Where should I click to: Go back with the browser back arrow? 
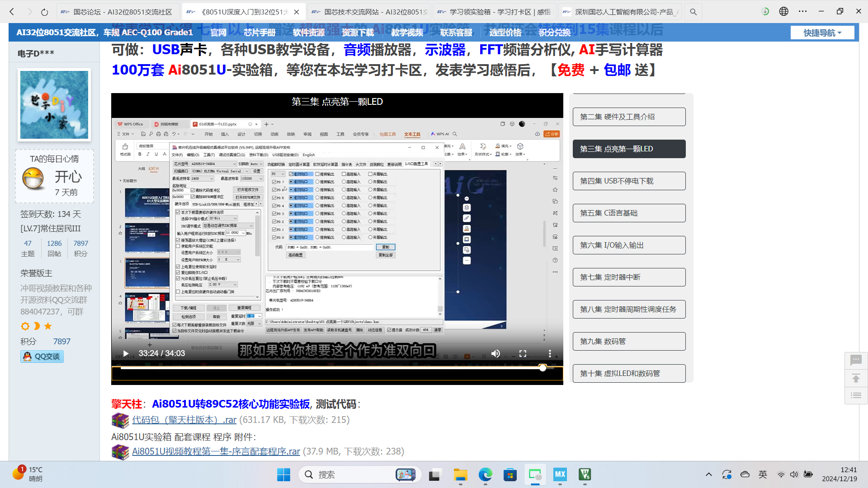point(12,12)
